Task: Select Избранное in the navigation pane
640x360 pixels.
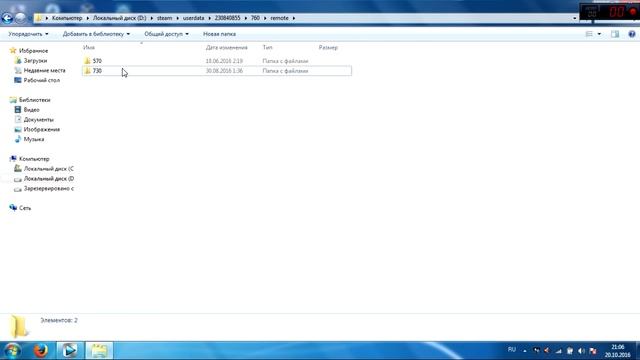Action: pos(33,51)
